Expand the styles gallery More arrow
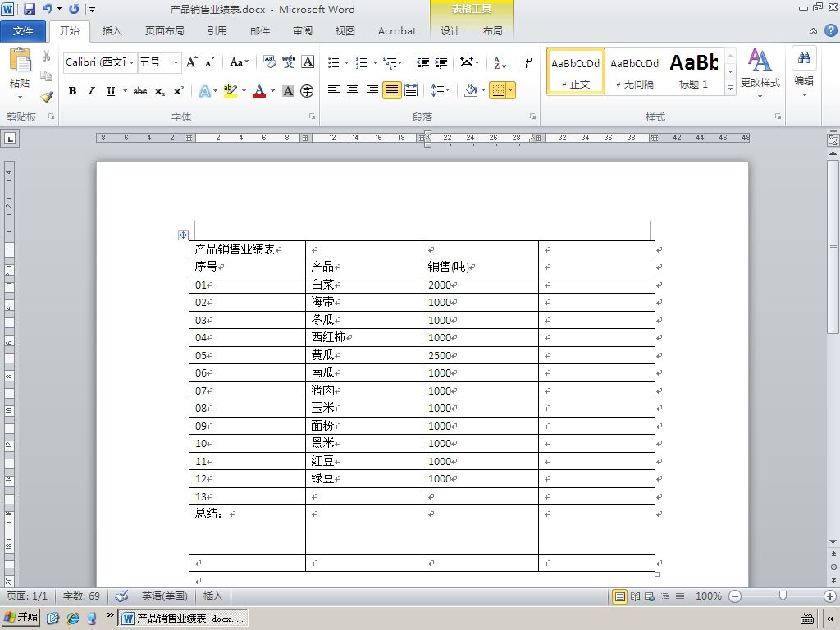 tap(730, 87)
